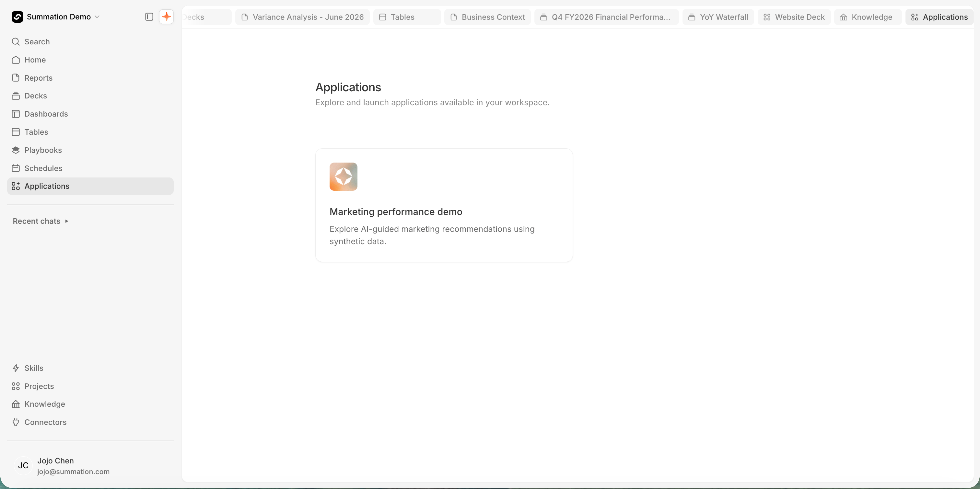The image size is (980, 489).
Task: Open Skills from the sidebar
Action: point(90,368)
